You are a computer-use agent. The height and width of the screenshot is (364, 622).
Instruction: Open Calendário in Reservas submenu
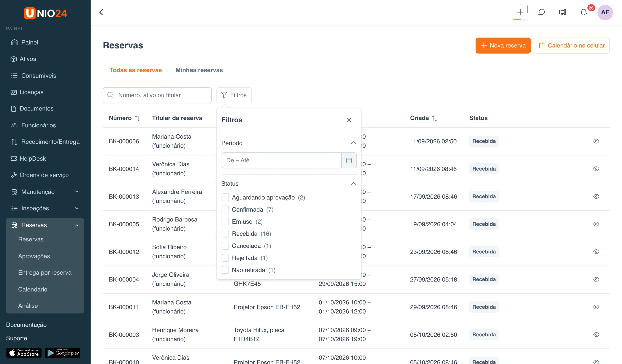pyautogui.click(x=33, y=289)
